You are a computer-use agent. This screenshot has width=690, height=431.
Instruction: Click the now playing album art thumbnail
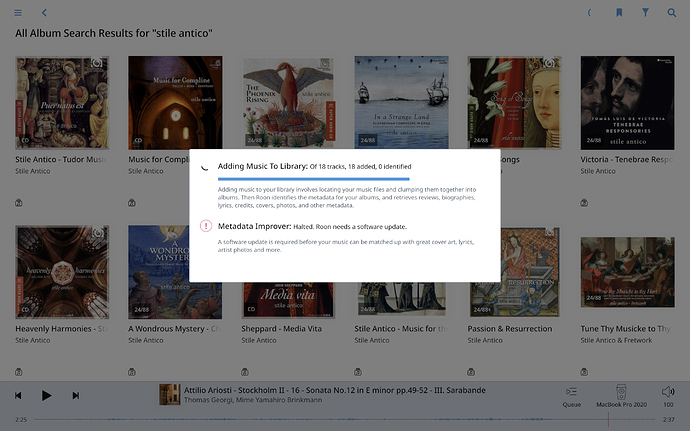pyautogui.click(x=169, y=394)
